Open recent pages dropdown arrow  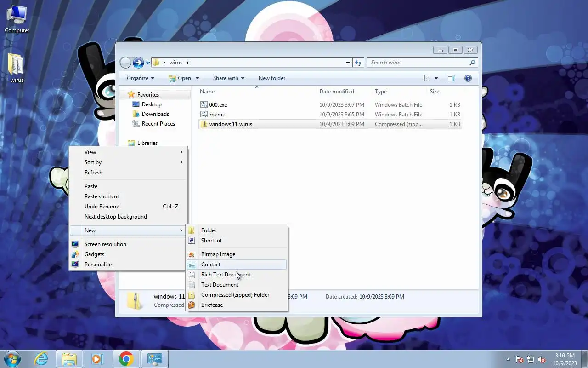coord(147,63)
